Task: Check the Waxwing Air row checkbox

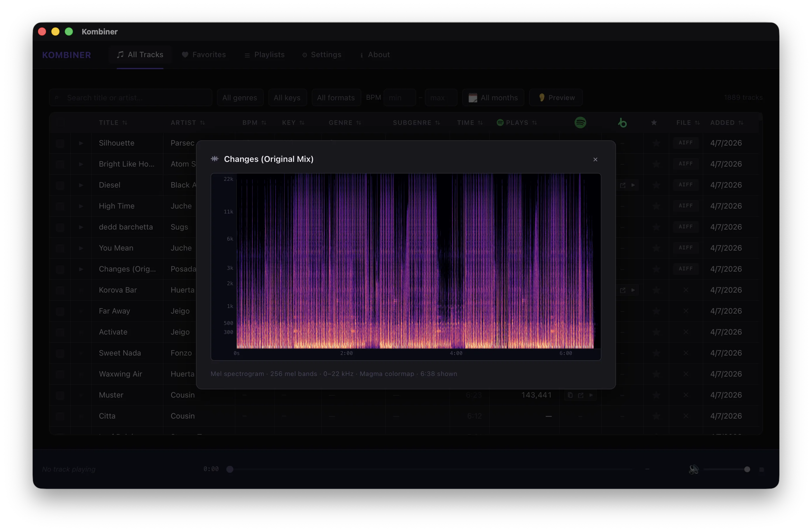Action: tap(60, 374)
